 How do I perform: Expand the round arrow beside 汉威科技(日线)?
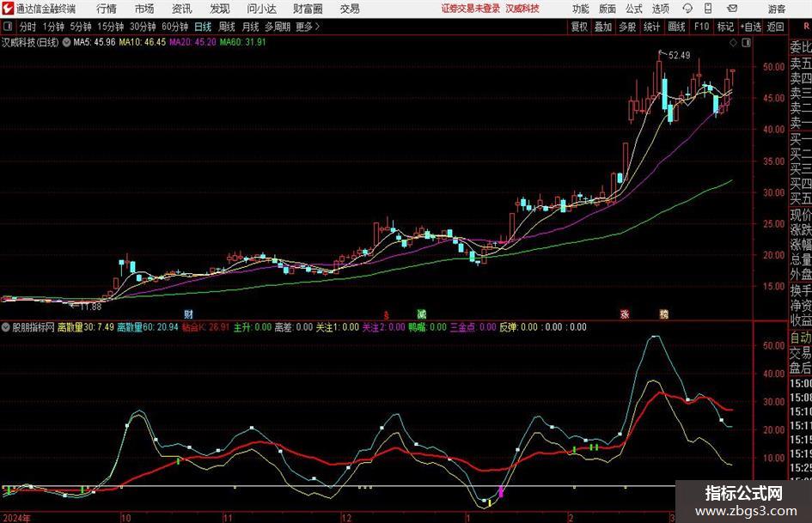coord(67,42)
